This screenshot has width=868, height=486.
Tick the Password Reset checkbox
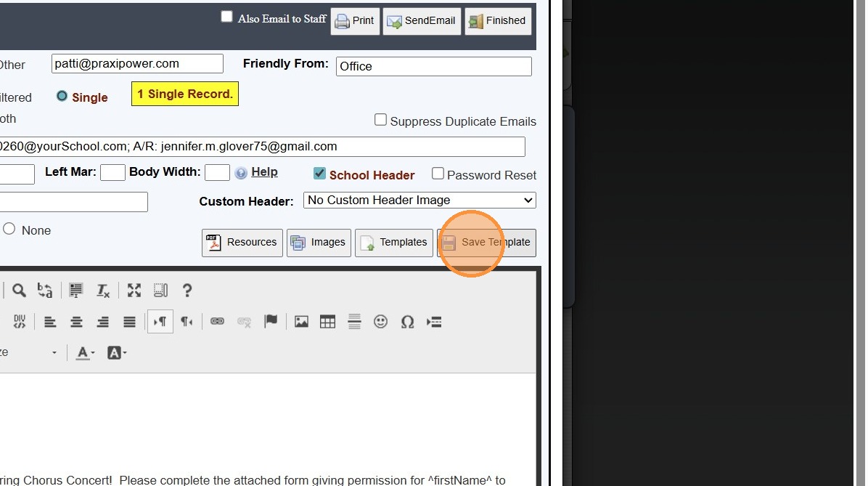(438, 174)
